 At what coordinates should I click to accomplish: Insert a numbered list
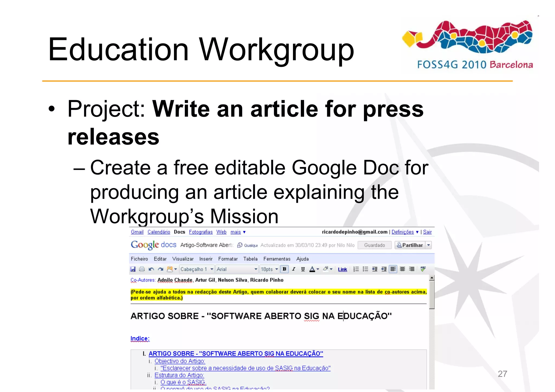[356, 269]
